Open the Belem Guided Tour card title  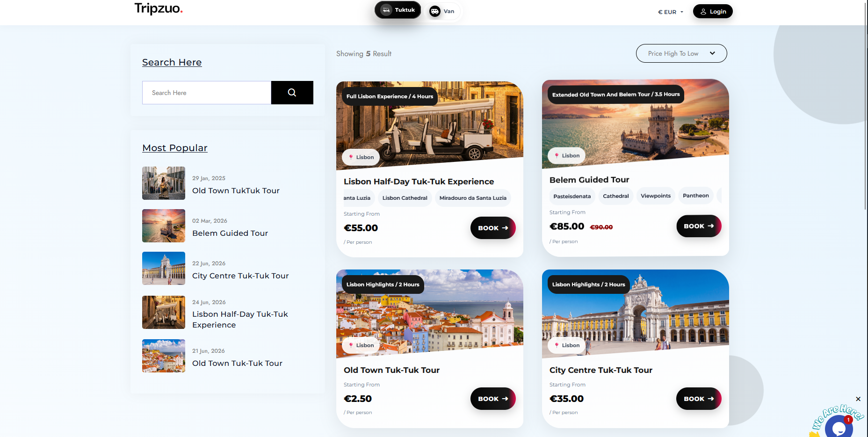coord(589,180)
